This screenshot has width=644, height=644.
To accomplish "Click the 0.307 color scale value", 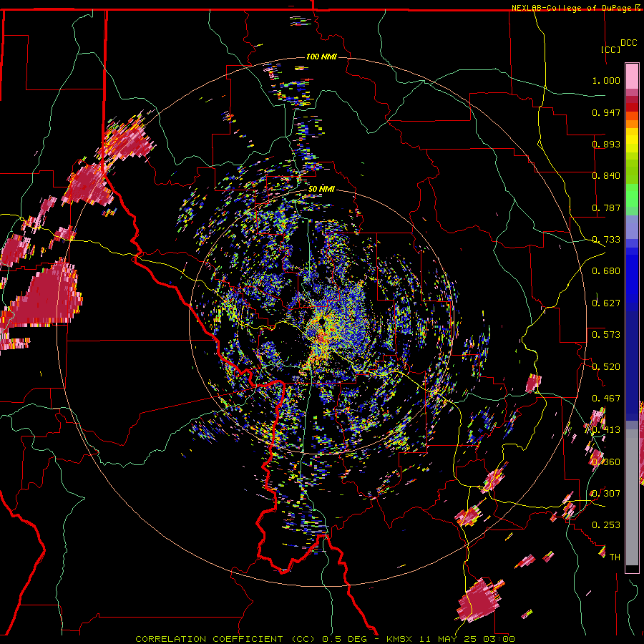I will click(606, 494).
